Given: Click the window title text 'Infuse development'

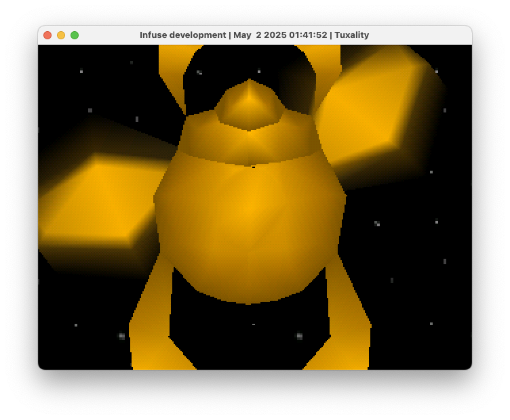Looking at the screenshot, I should tap(183, 35).
